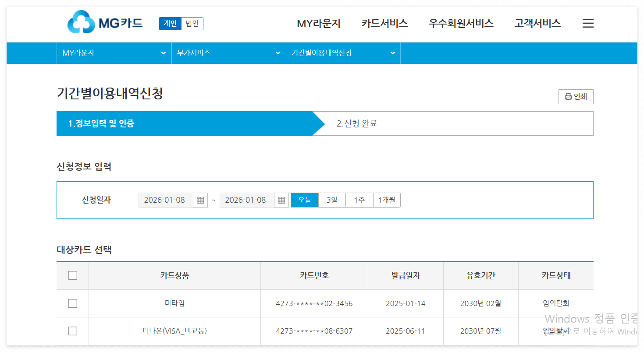Click the 발급일자 column header
Viewport: 644px width, 352px height.
[x=406, y=275]
